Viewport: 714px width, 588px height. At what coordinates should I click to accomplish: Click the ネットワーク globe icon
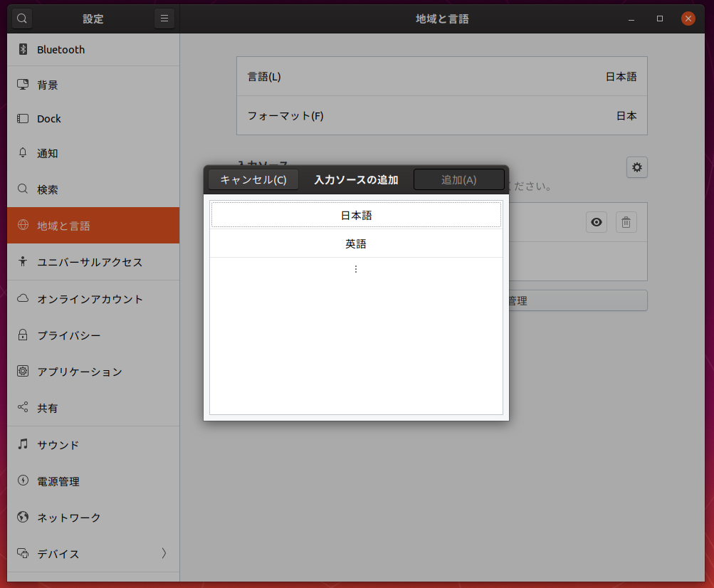pos(23,517)
